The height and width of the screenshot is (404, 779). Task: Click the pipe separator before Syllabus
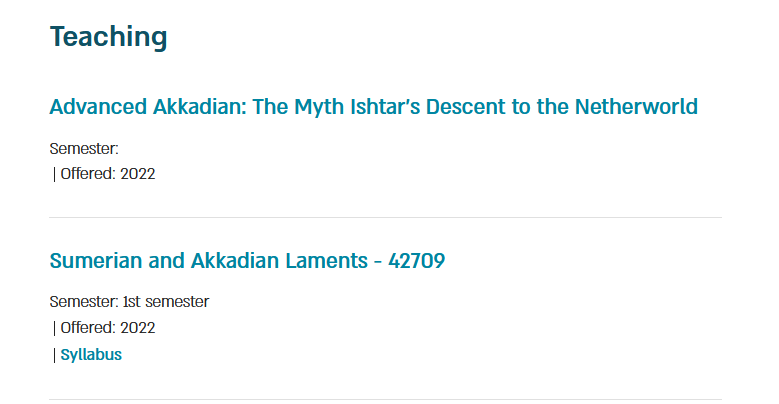(54, 355)
